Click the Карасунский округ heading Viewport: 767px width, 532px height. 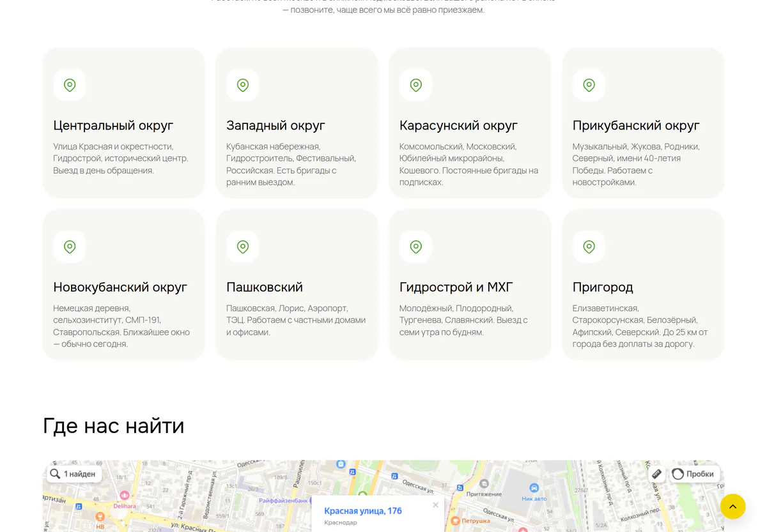[x=458, y=125]
